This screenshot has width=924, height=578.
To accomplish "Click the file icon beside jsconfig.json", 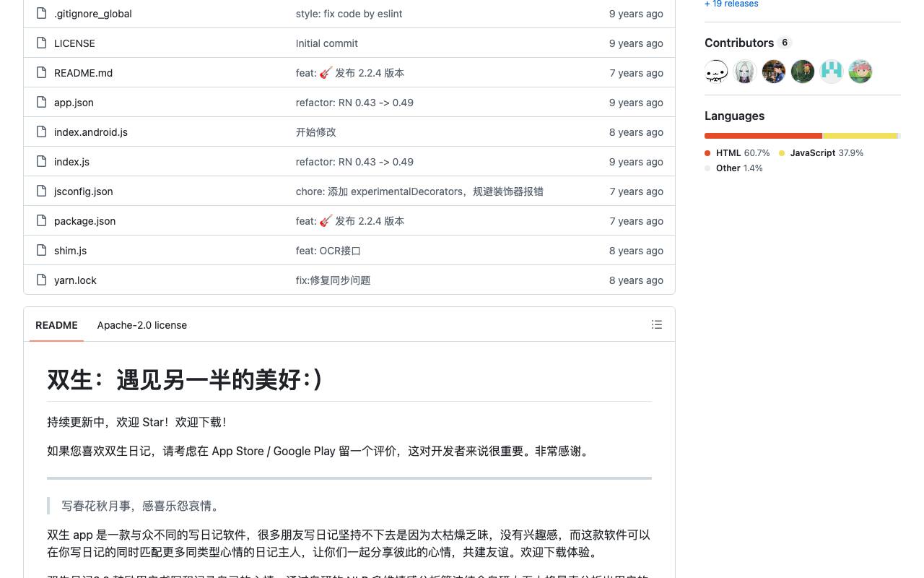I will (x=41, y=191).
